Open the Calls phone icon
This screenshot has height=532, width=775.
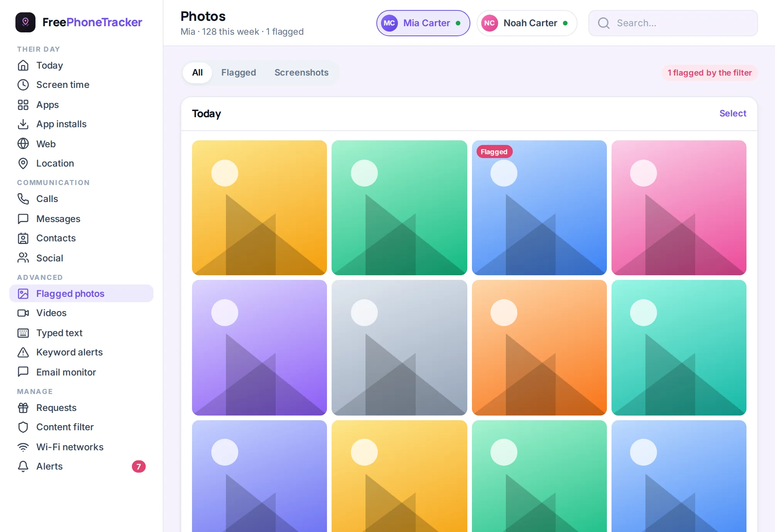coord(23,199)
